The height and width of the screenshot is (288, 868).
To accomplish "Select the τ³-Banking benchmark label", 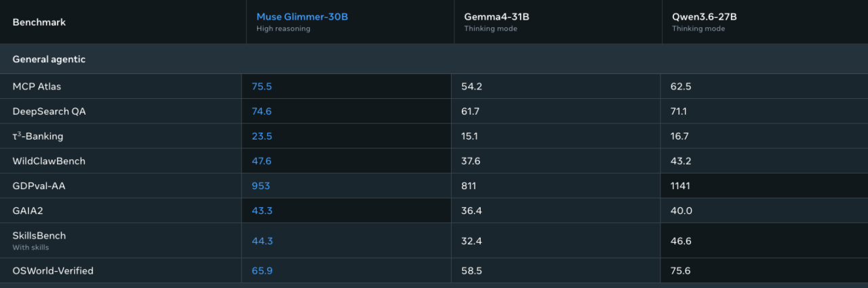I will click(38, 136).
